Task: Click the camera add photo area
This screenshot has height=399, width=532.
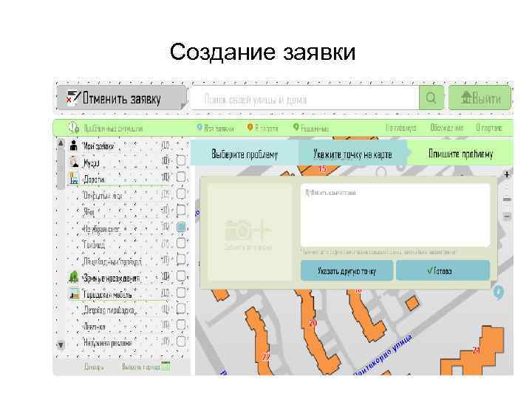Action: [249, 233]
